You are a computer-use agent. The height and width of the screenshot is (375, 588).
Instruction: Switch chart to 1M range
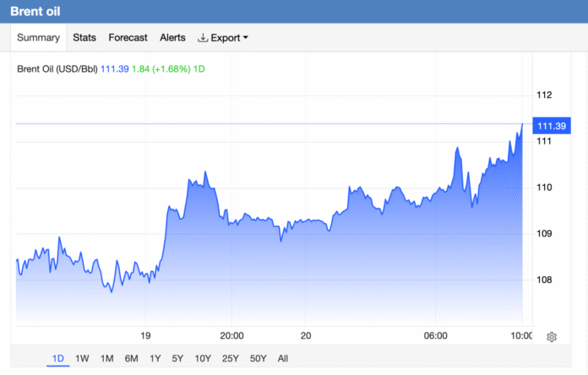pos(107,358)
